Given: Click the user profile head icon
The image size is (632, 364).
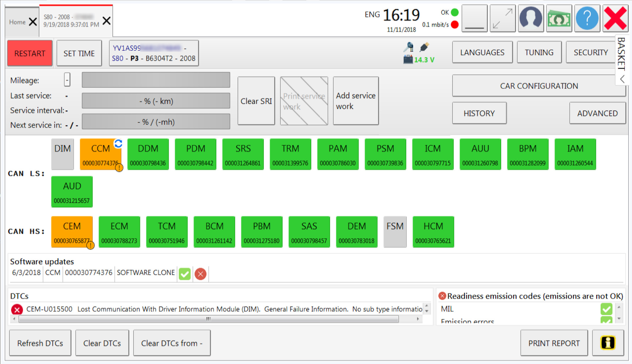Looking at the screenshot, I should click(x=530, y=18).
